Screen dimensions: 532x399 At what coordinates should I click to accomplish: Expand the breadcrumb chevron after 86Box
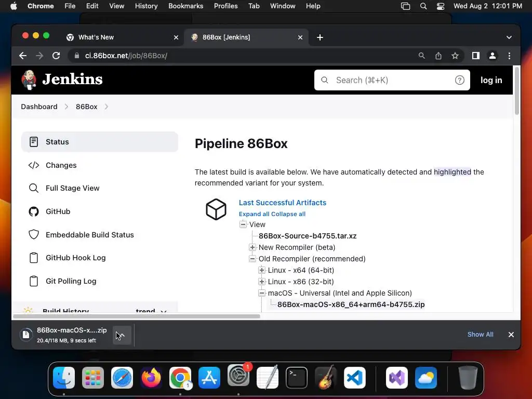pyautogui.click(x=106, y=107)
